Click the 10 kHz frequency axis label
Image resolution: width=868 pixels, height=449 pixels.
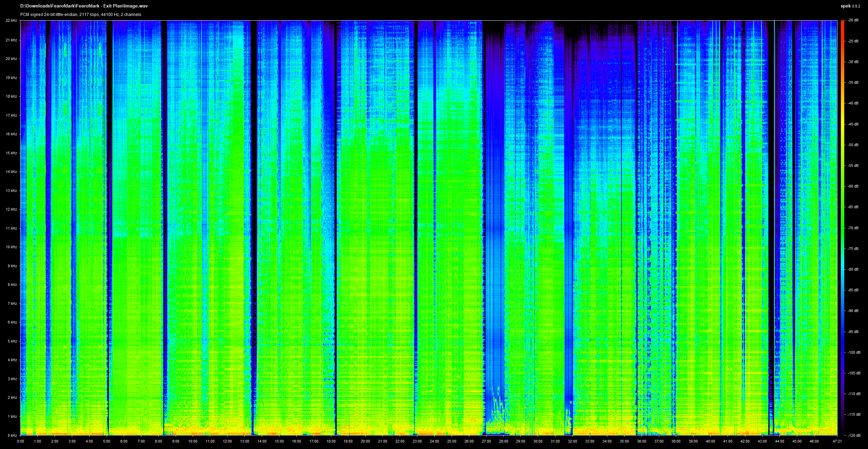coord(11,247)
